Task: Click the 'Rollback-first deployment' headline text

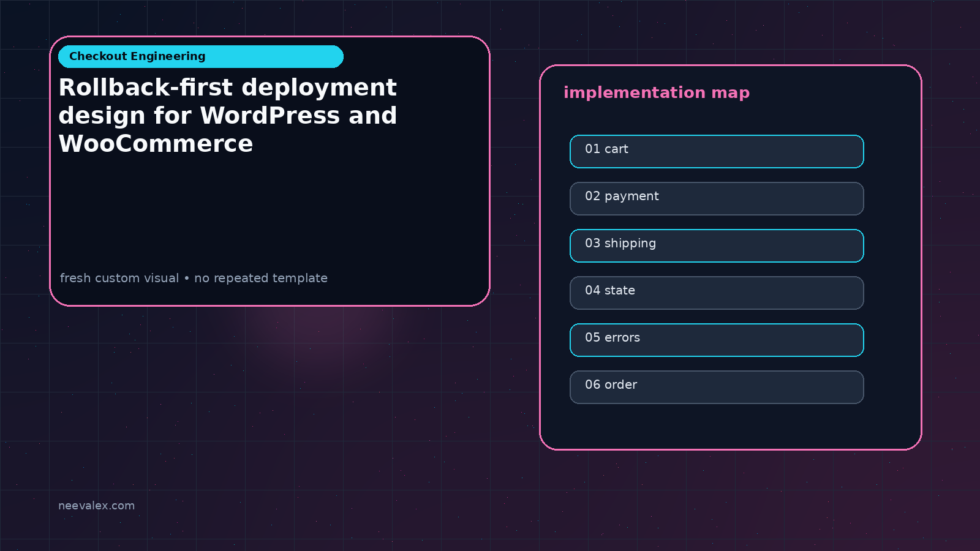Action: (x=228, y=88)
